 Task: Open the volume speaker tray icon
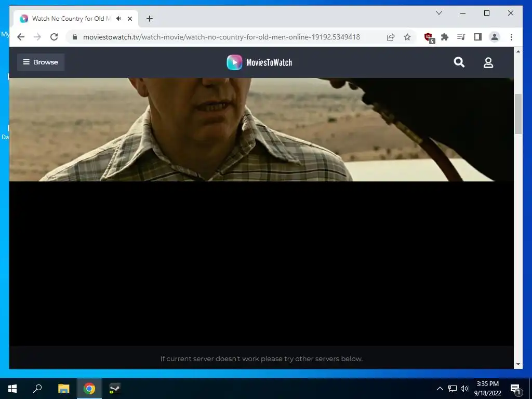[x=464, y=389]
